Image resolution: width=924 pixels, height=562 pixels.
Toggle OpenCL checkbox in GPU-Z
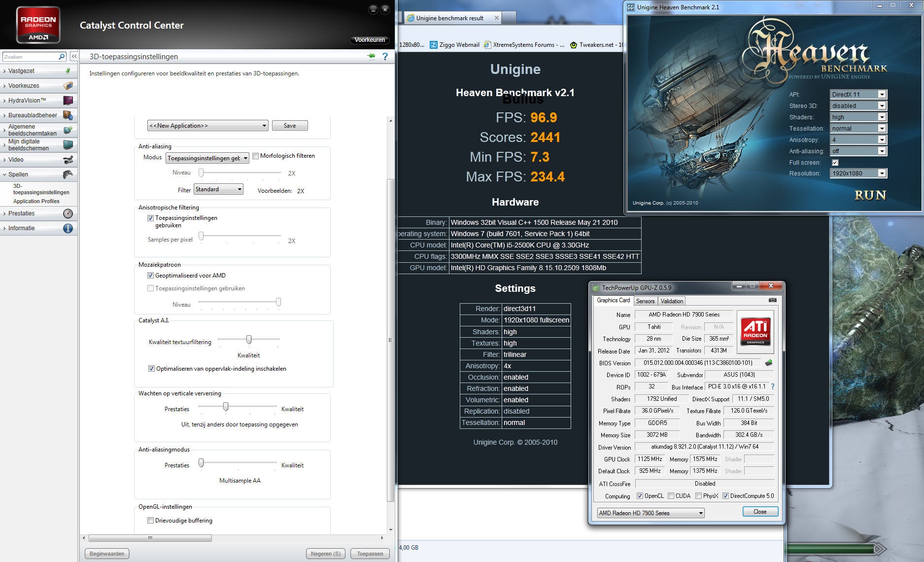click(640, 496)
